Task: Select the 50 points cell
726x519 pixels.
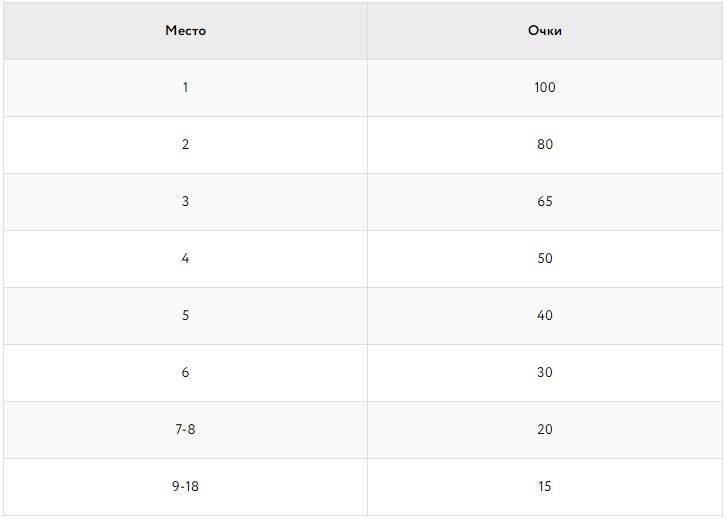Action: (x=544, y=259)
